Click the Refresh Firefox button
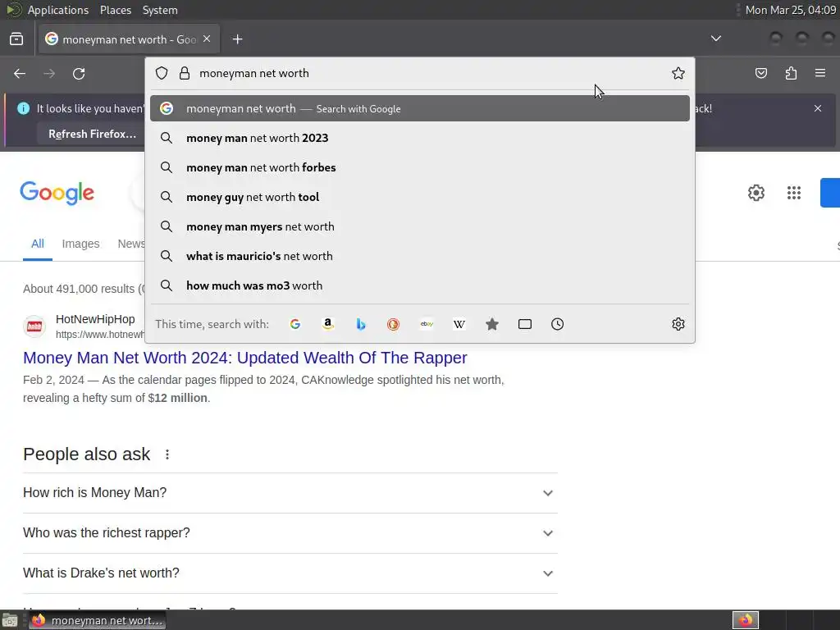 [x=92, y=134]
